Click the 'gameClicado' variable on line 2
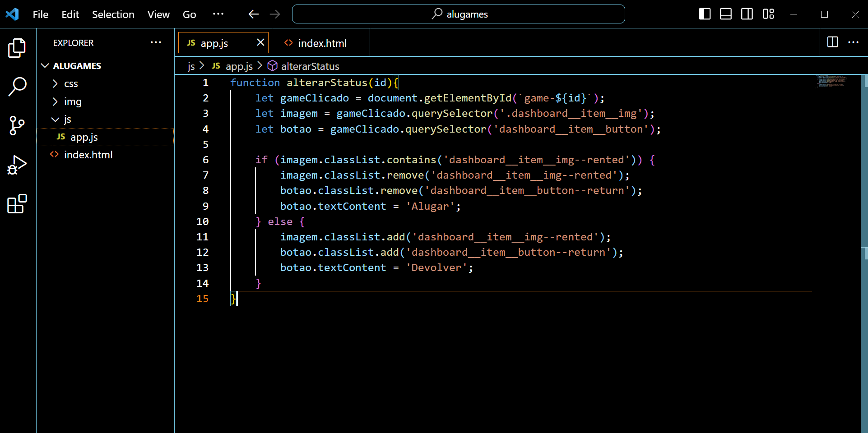868x433 pixels. 315,98
